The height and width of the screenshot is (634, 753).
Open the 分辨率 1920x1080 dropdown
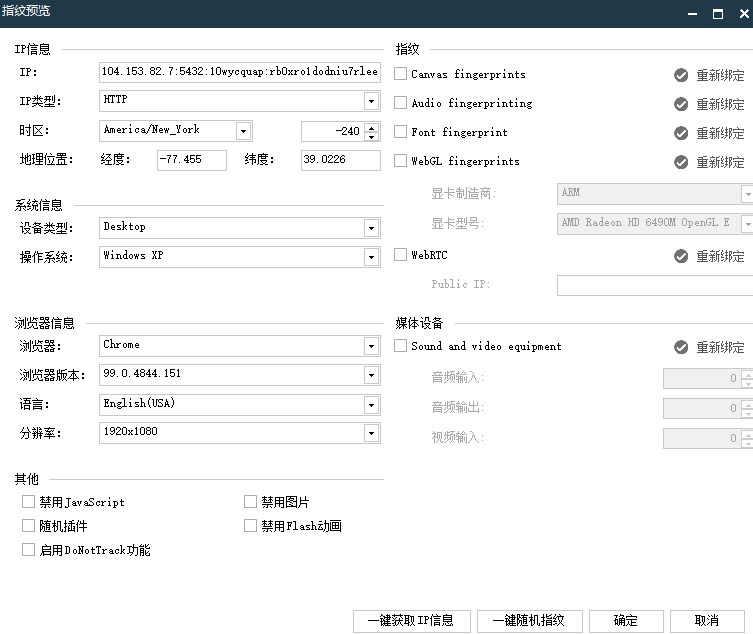371,433
